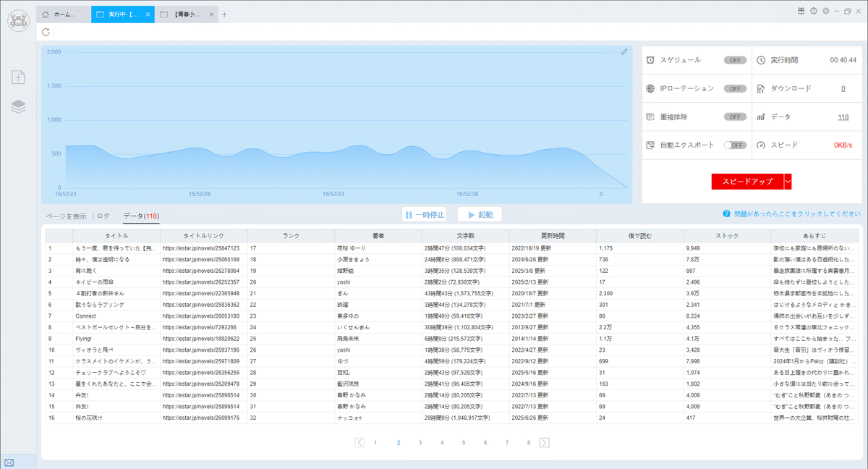Image resolution: width=868 pixels, height=469 pixels.
Task: Click the refresh icon below the tabs
Action: (46, 32)
